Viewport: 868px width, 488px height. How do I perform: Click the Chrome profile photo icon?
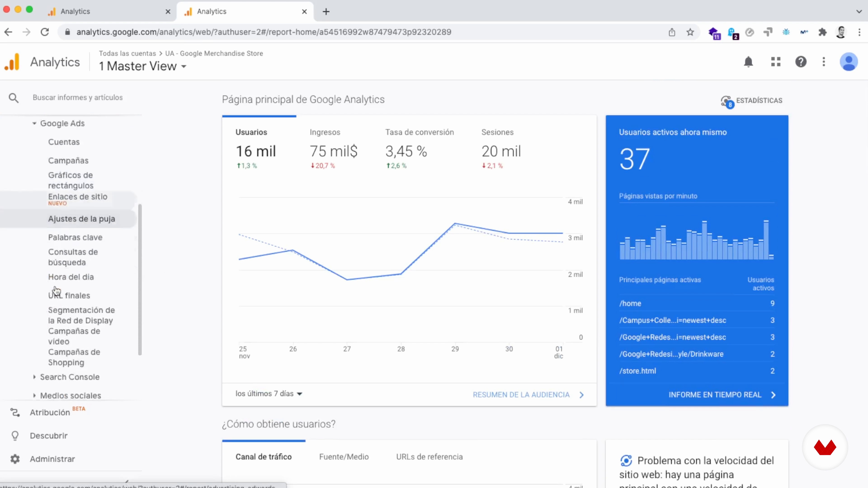pyautogui.click(x=841, y=32)
